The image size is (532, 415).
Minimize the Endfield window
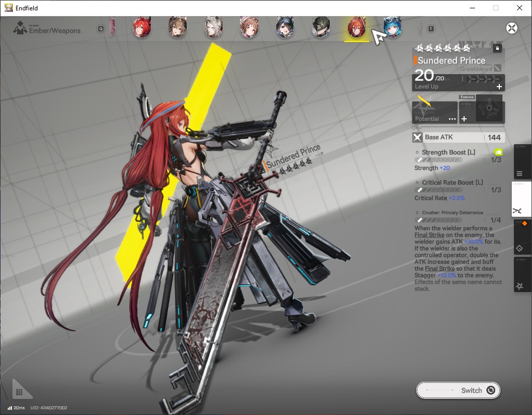tap(472, 8)
